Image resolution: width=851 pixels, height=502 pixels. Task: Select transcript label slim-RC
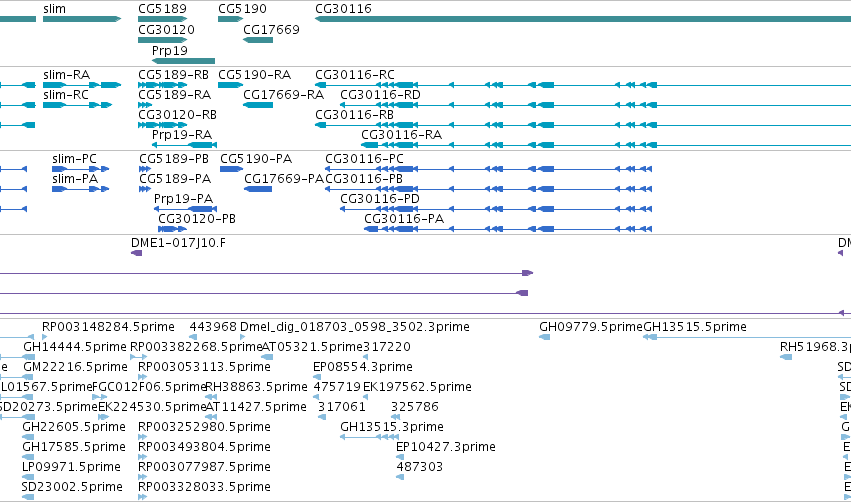click(66, 94)
